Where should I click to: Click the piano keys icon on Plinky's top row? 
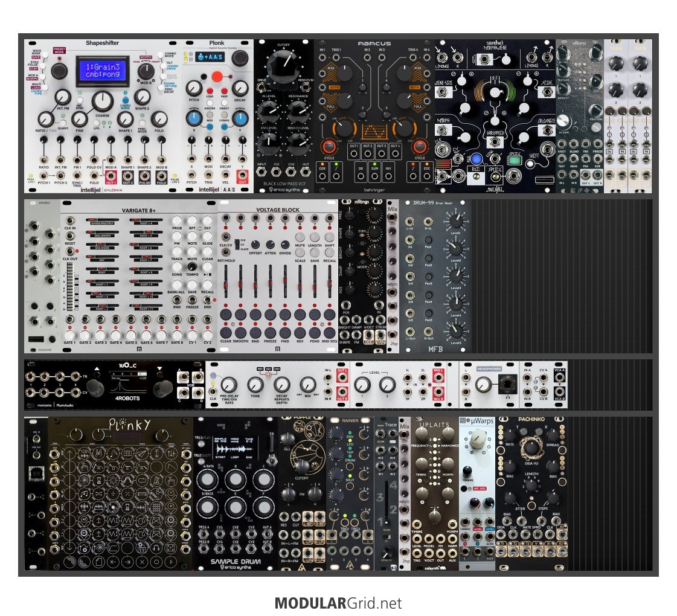(127, 454)
